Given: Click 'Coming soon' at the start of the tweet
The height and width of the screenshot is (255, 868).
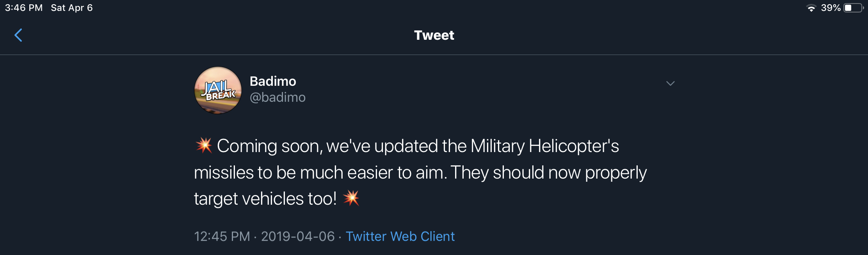Looking at the screenshot, I should point(269,146).
